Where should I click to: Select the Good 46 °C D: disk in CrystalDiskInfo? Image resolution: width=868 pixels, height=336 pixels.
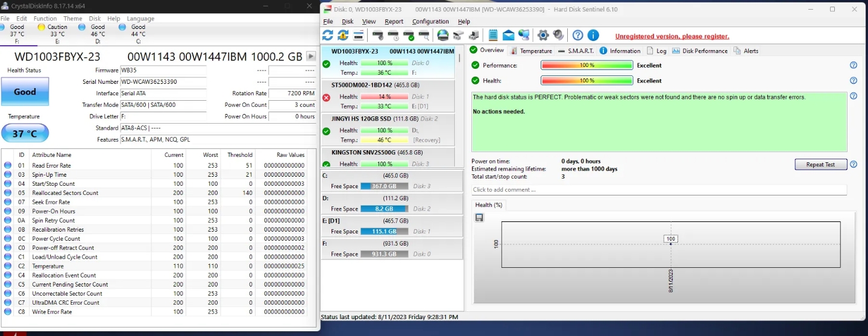pos(93,34)
